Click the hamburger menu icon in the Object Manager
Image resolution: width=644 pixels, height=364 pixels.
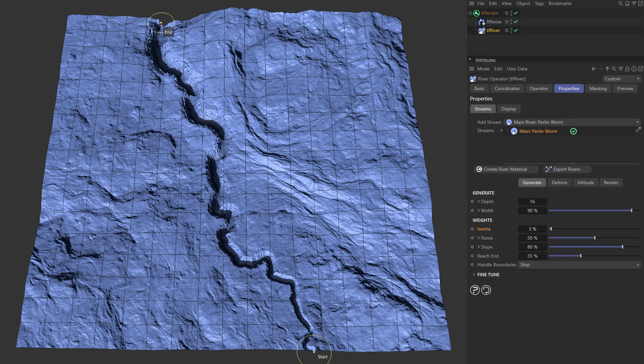click(x=471, y=3)
